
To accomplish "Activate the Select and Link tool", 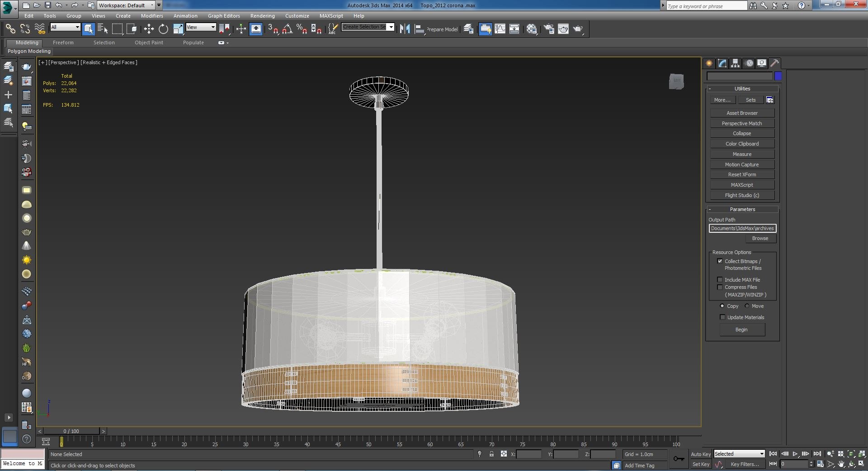I will tap(10, 29).
